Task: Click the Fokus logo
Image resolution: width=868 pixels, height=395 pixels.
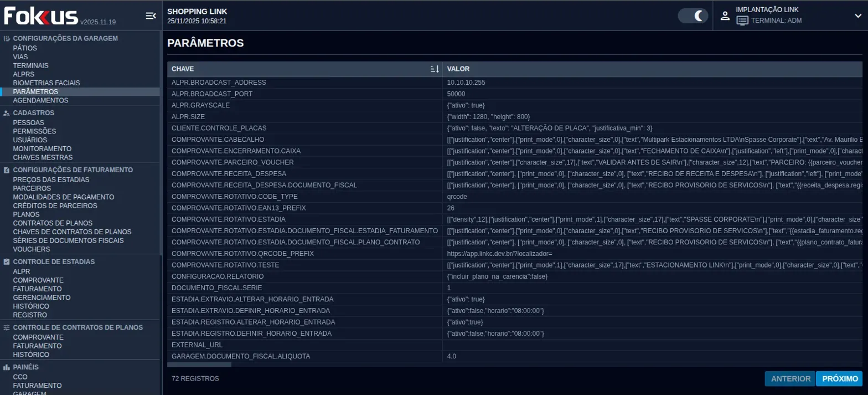Action: coord(41,16)
